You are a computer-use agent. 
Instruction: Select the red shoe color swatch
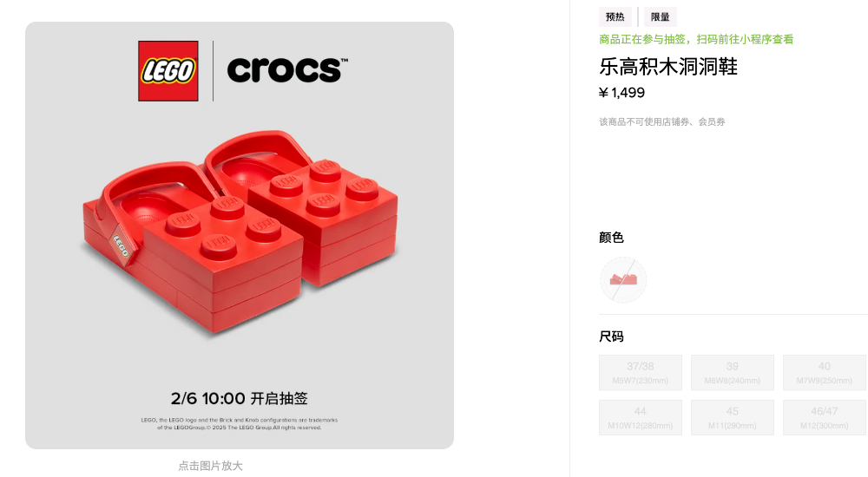[623, 280]
